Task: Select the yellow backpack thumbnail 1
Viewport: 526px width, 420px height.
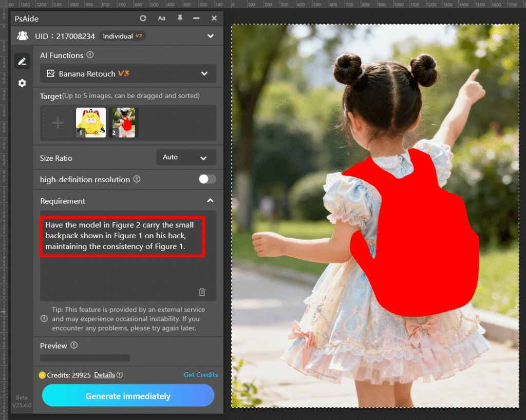Action: click(x=91, y=122)
